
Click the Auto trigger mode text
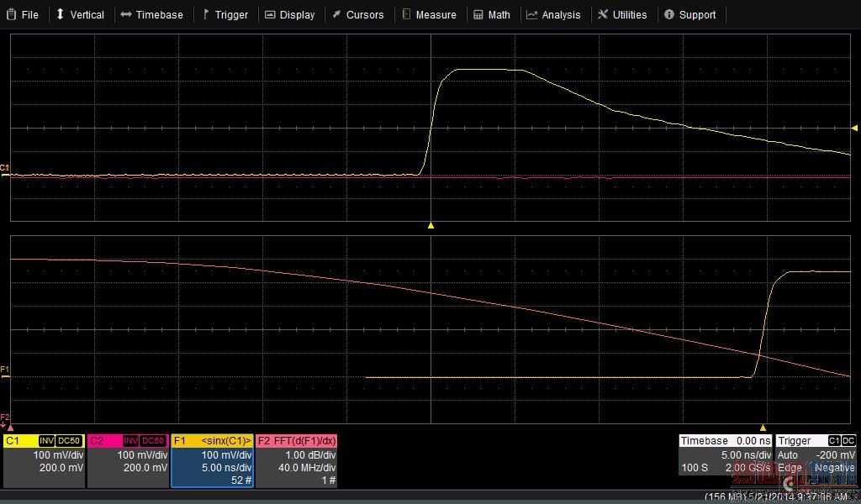pos(787,454)
